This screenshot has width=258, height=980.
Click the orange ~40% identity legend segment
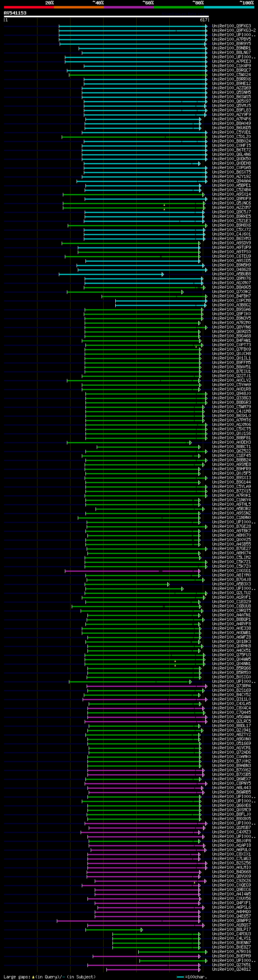coord(79,7)
